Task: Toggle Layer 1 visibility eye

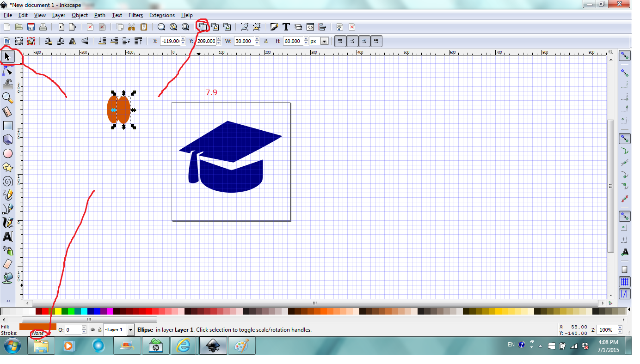Action: point(92,330)
